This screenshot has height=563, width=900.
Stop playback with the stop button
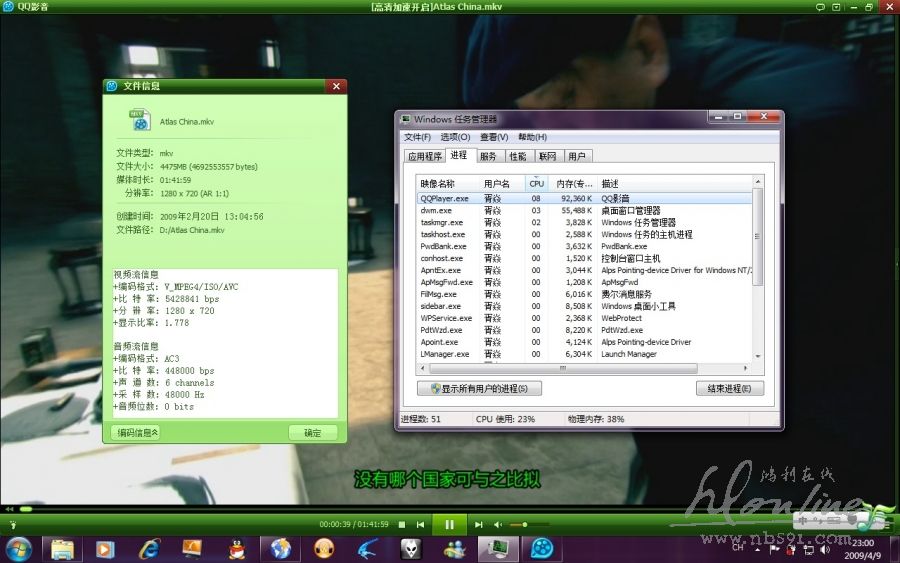pos(402,524)
